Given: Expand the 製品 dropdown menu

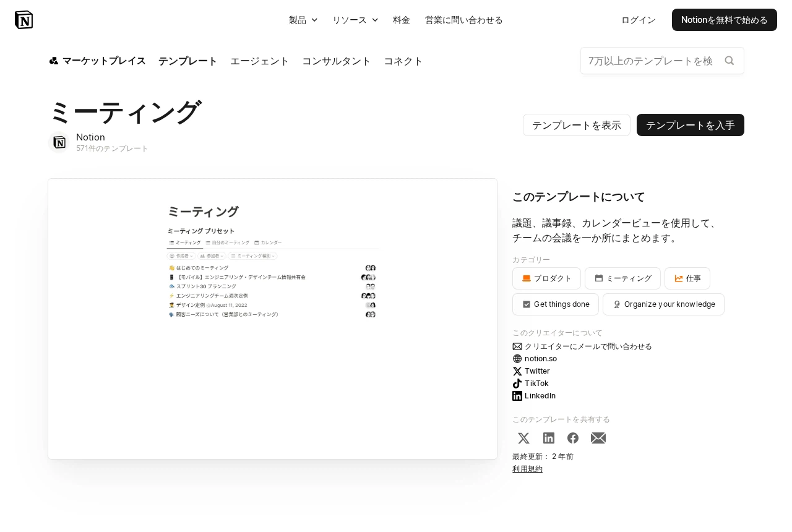Looking at the screenshot, I should [x=303, y=20].
